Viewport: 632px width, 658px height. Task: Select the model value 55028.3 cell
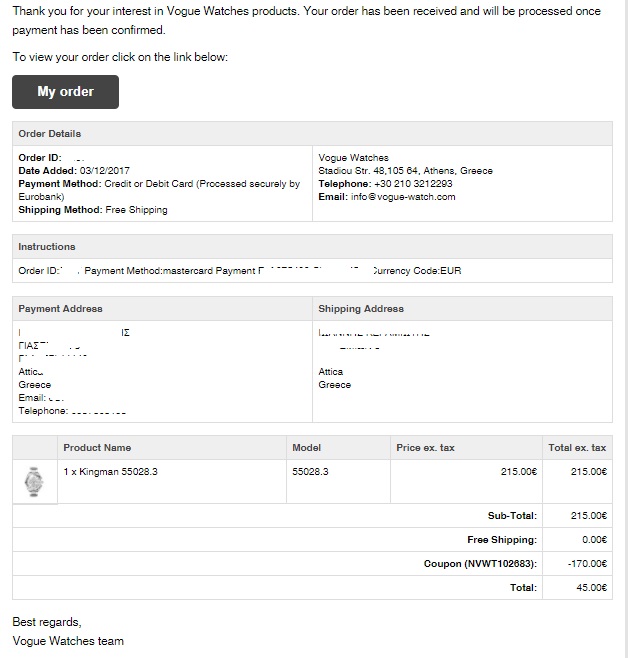pyautogui.click(x=338, y=481)
